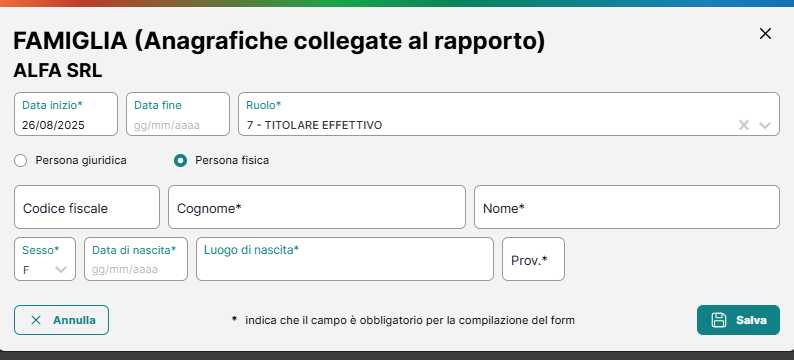Select the Persona fisica radio button
The height and width of the screenshot is (360, 794).
pos(180,161)
